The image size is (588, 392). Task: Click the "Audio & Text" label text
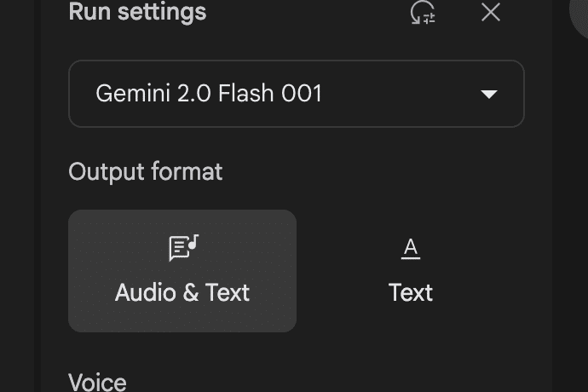182,293
